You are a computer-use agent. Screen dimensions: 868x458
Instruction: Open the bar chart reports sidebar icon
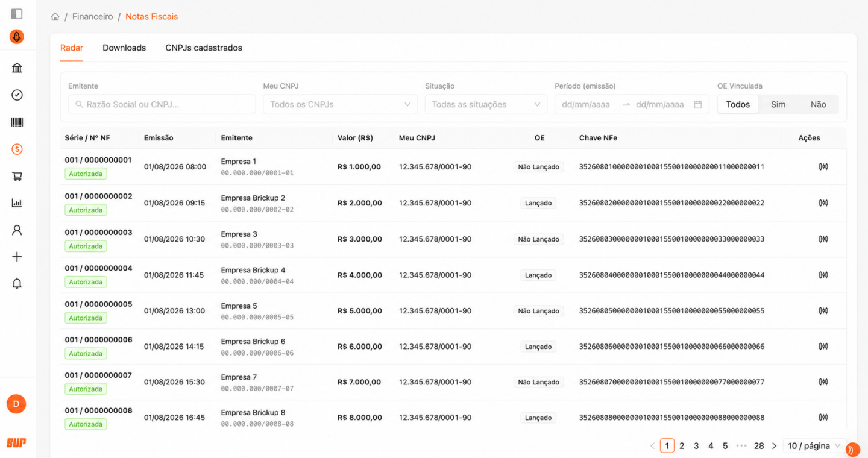(x=17, y=203)
